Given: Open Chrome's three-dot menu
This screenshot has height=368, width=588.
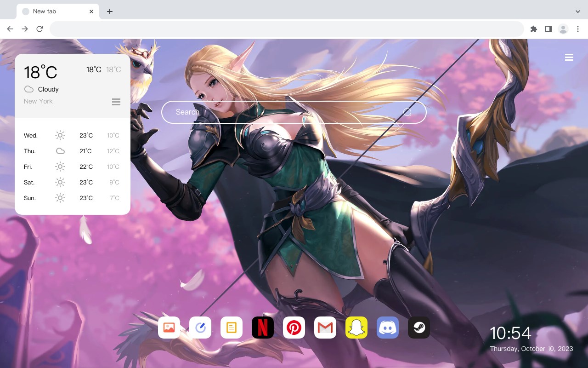Looking at the screenshot, I should 578,29.
